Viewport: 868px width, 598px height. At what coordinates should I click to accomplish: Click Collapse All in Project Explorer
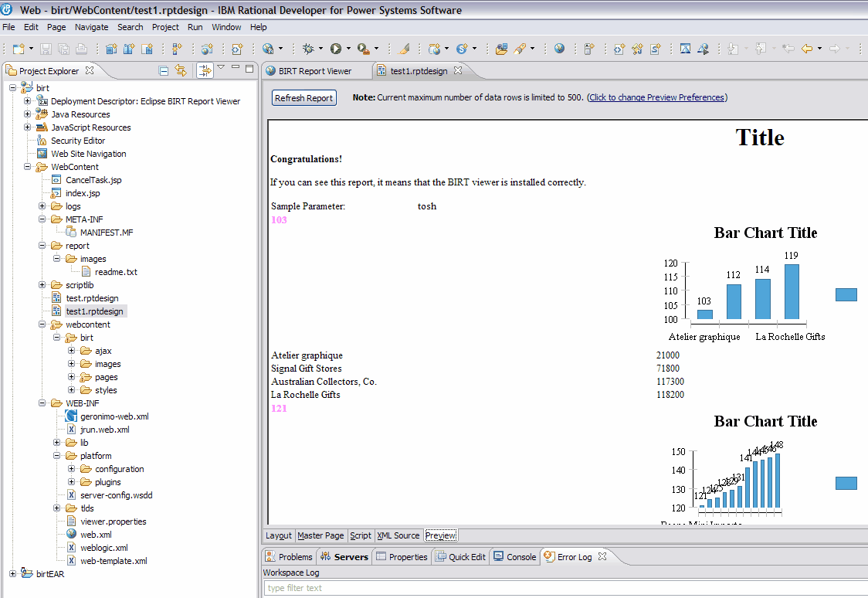point(163,70)
